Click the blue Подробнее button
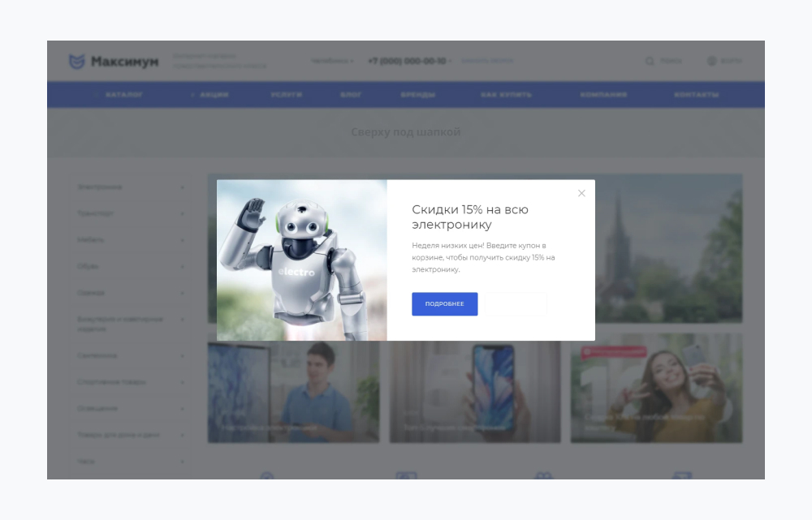 tap(444, 303)
